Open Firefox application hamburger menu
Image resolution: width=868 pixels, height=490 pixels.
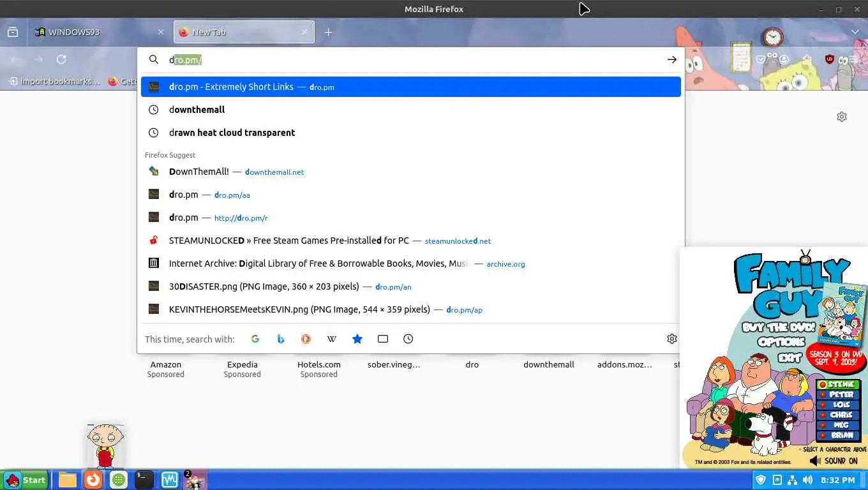(x=853, y=59)
